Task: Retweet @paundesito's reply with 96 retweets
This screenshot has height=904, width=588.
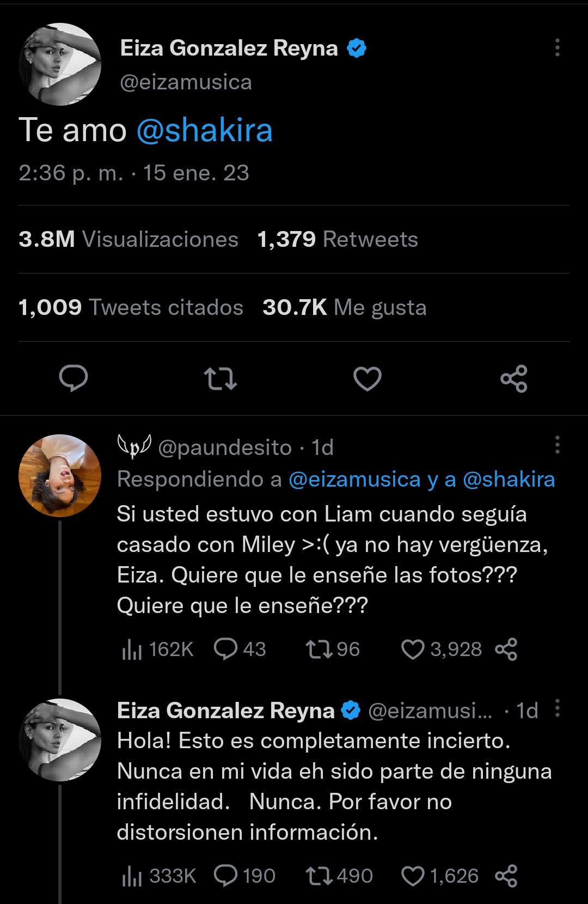Action: [318, 649]
